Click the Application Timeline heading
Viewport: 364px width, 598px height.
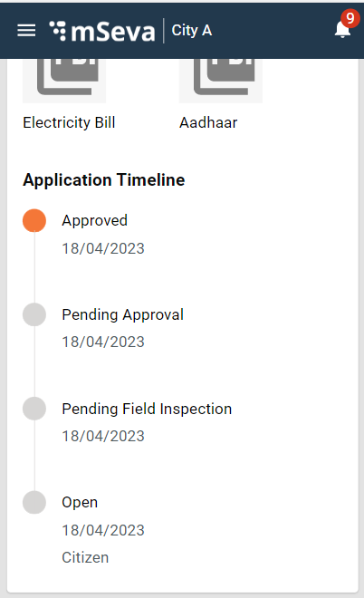click(103, 180)
